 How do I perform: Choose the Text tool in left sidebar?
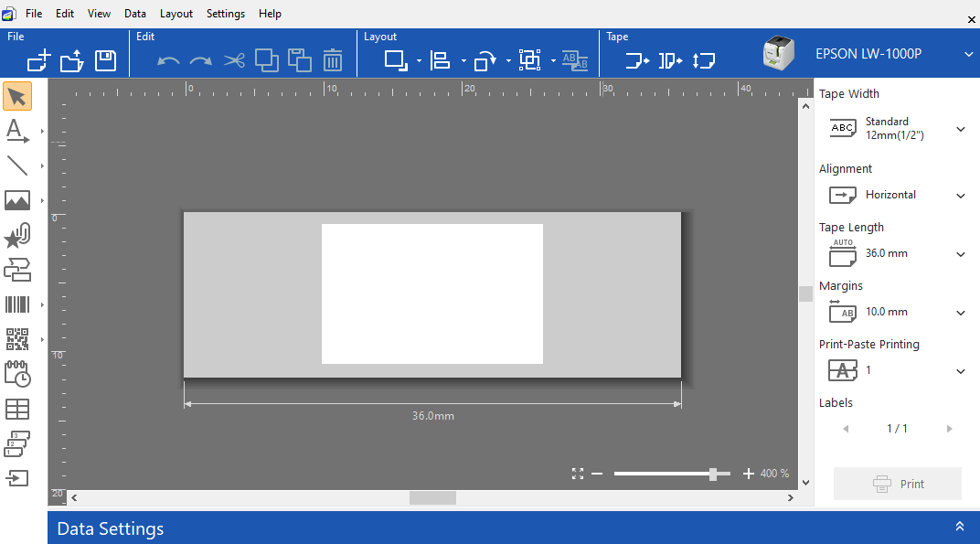pyautogui.click(x=16, y=132)
